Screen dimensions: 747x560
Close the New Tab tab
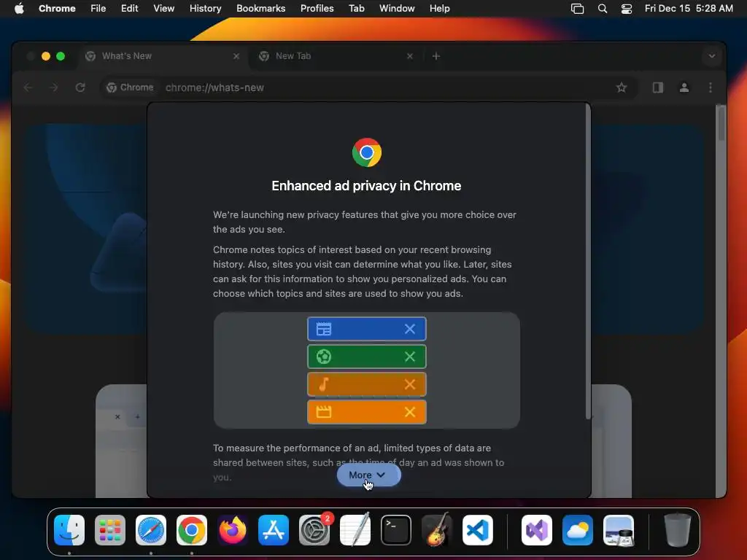tap(410, 56)
